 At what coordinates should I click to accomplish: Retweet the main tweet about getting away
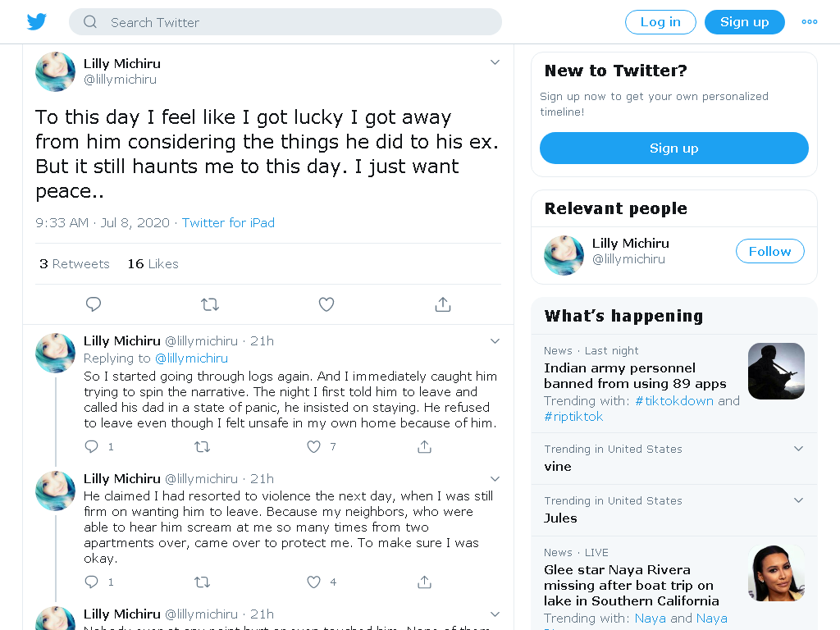210,305
